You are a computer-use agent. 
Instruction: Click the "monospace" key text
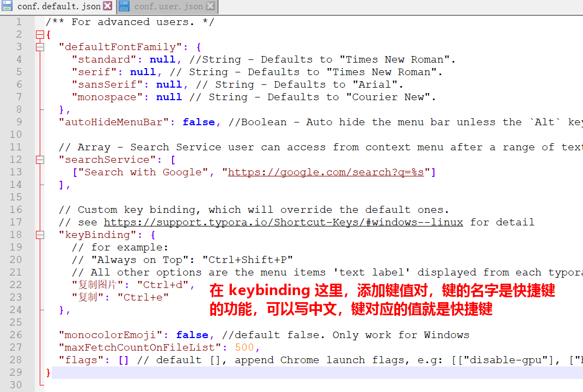(x=107, y=97)
